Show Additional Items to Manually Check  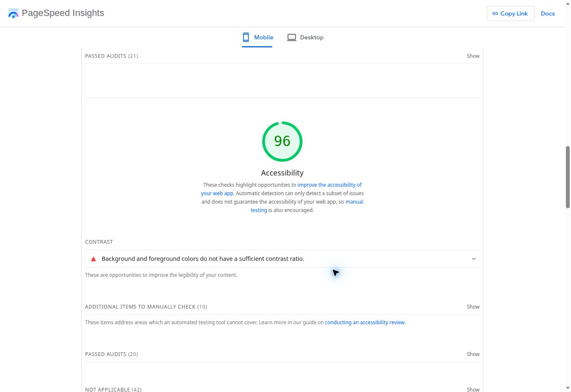pos(473,306)
